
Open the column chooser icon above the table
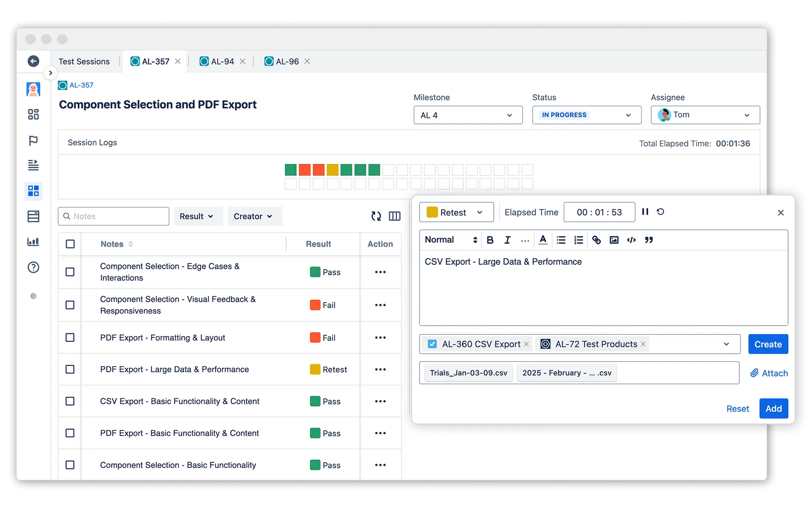point(395,216)
